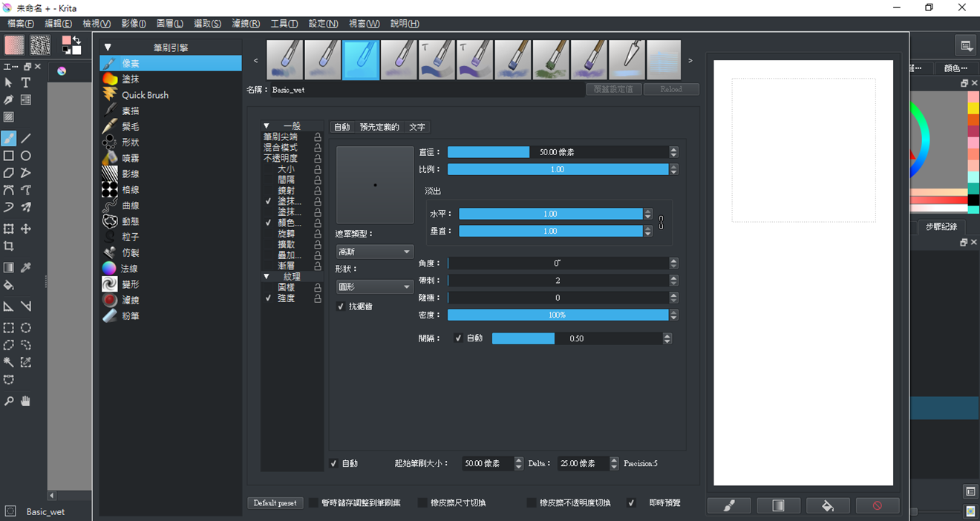Switch to the 文字 brush tip tab

pyautogui.click(x=417, y=127)
